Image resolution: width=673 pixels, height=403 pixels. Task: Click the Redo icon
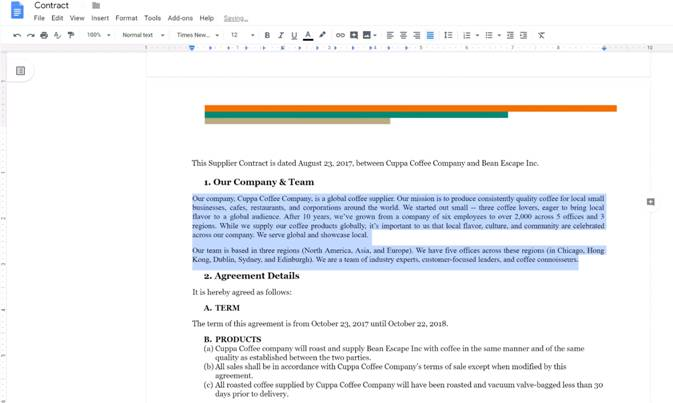click(x=30, y=35)
